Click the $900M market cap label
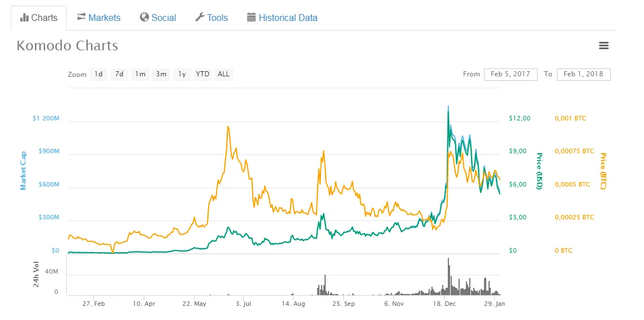The image size is (644, 320). point(49,151)
